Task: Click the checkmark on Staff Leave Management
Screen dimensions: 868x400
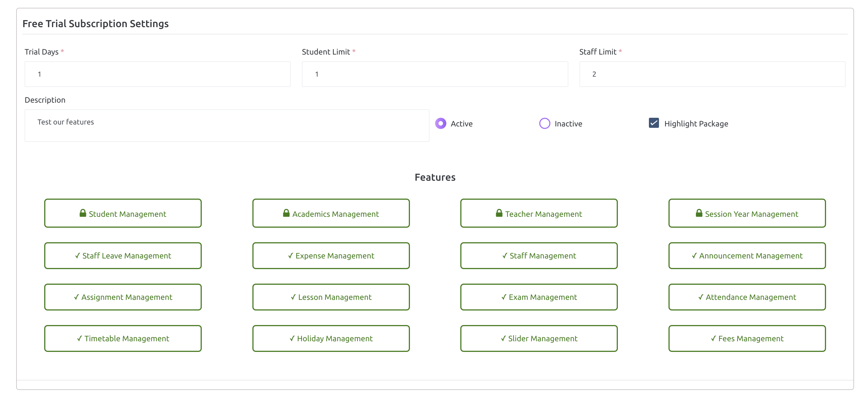Action: pyautogui.click(x=78, y=256)
